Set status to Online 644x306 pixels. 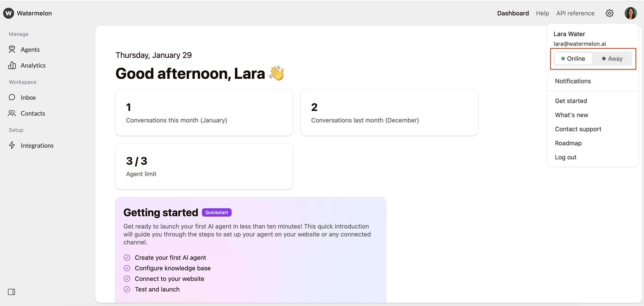573,59
